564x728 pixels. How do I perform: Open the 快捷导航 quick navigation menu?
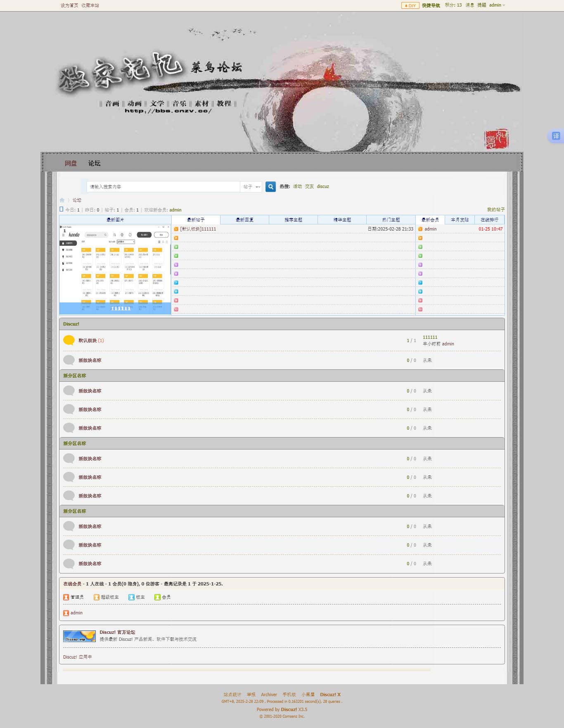coord(431,5)
